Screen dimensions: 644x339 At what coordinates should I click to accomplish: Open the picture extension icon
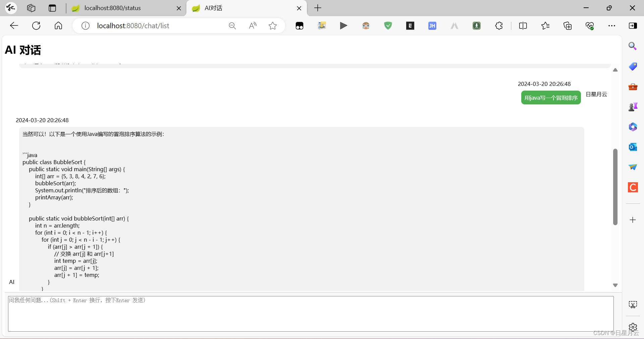(322, 26)
